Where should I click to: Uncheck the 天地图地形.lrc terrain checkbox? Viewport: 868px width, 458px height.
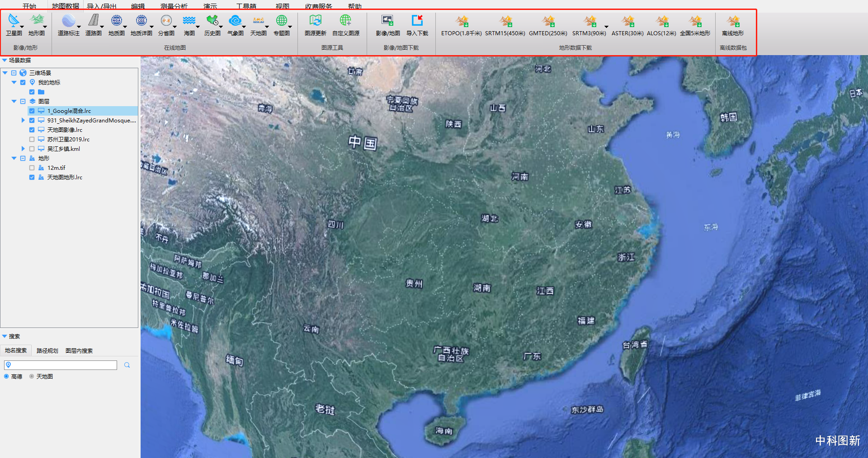[x=32, y=177]
